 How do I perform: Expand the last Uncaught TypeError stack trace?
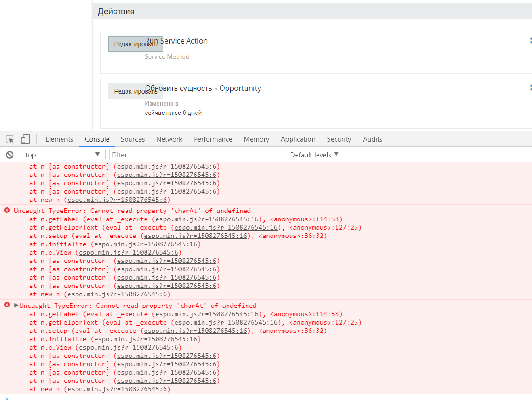(x=17, y=306)
